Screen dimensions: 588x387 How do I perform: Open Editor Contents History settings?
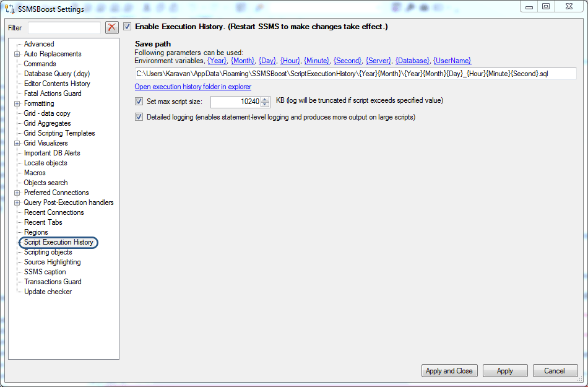pos(57,84)
